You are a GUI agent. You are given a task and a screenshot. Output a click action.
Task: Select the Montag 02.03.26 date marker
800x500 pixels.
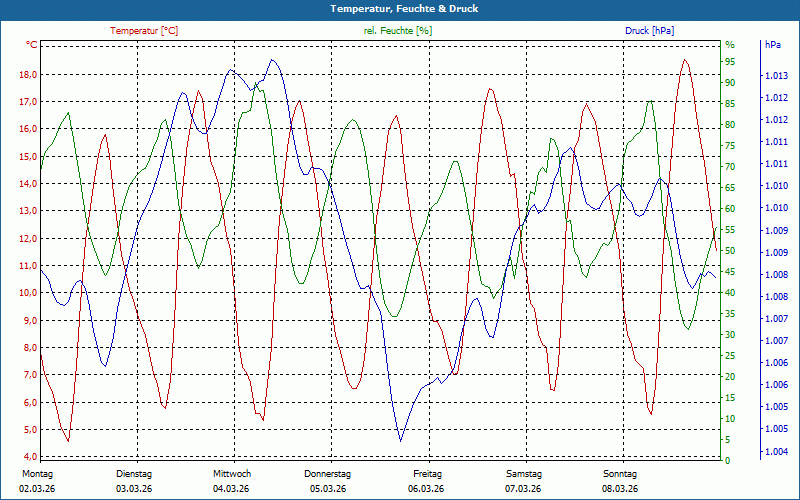36,481
